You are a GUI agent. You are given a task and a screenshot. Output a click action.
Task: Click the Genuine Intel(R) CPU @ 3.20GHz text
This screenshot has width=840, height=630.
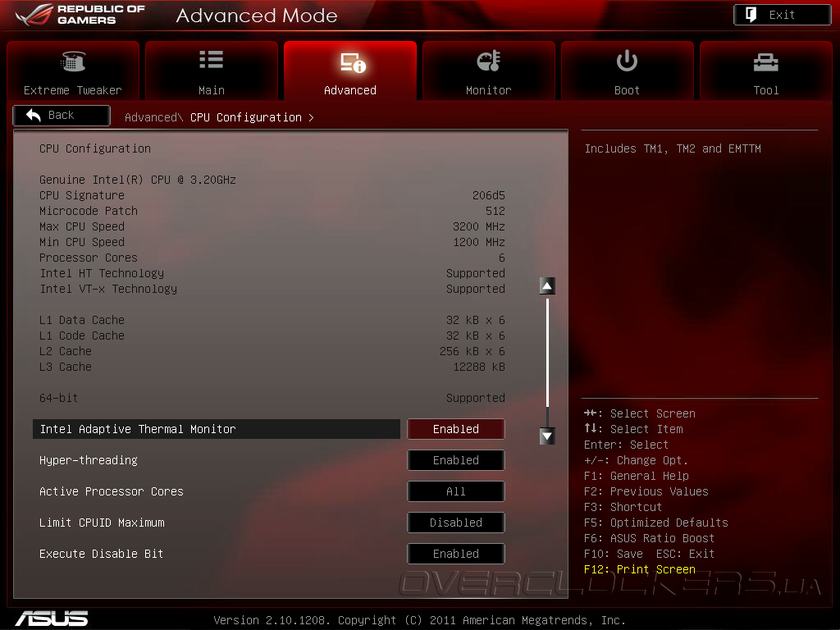pos(138,180)
